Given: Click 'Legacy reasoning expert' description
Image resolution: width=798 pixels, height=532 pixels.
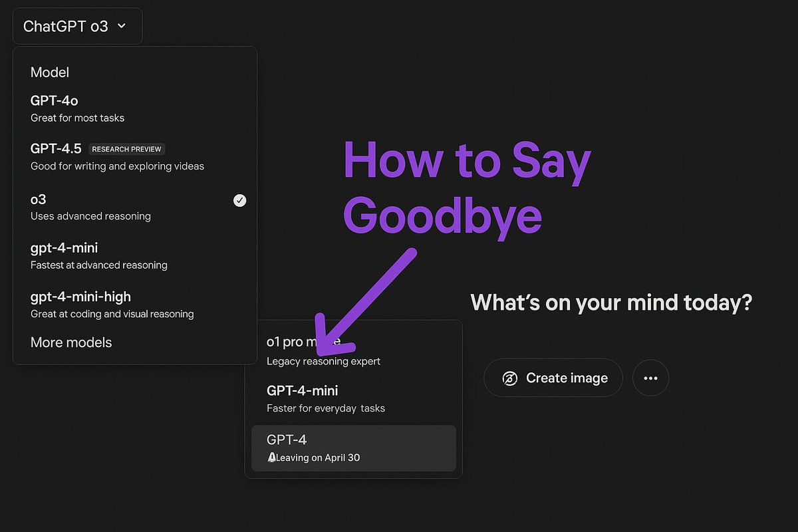Looking at the screenshot, I should 323,361.
